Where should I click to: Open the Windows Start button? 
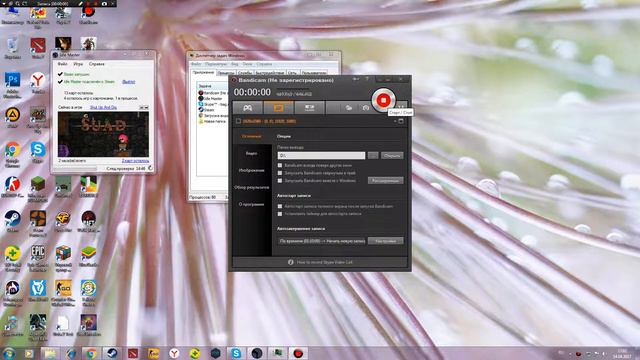tap(9, 353)
